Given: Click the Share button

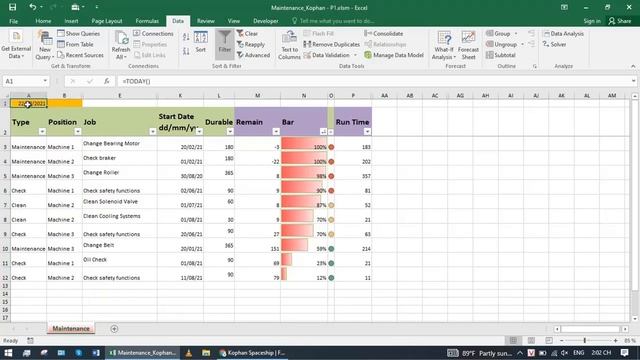Looking at the screenshot, I should click(x=620, y=21).
